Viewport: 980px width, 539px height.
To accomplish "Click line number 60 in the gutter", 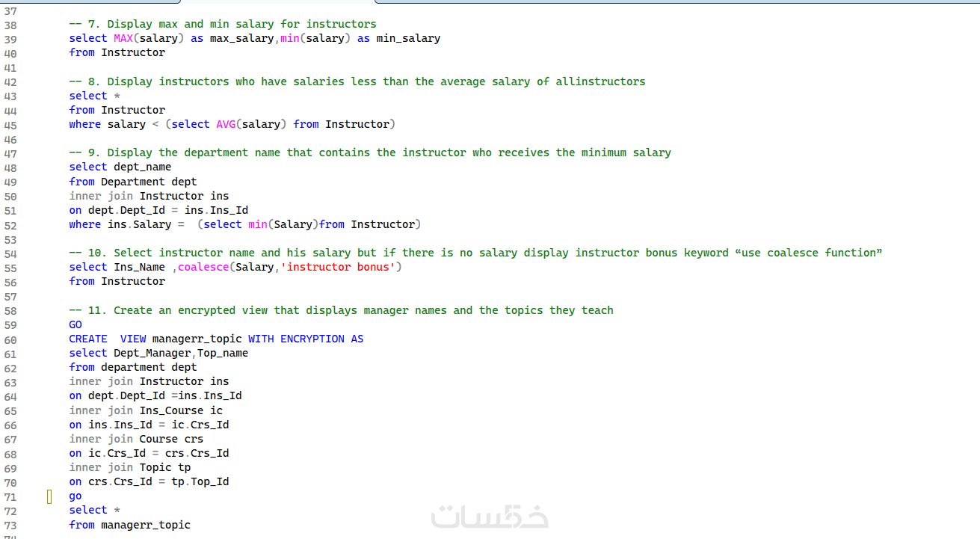I will pyautogui.click(x=10, y=339).
